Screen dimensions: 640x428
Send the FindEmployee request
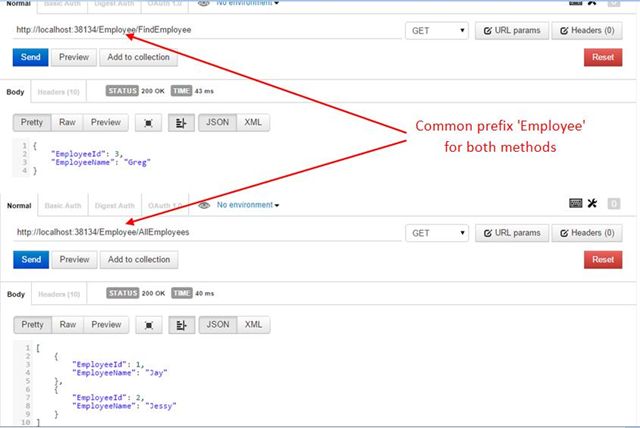tap(31, 57)
